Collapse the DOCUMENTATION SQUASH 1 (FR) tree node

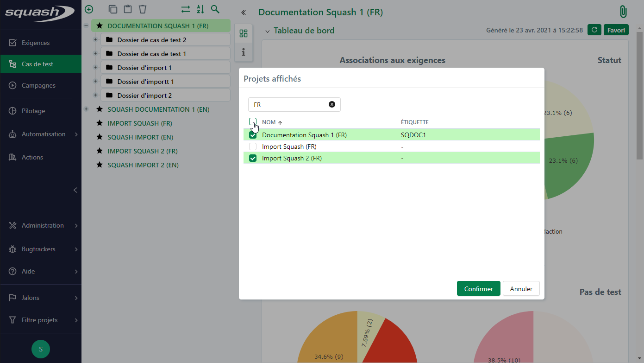86,26
